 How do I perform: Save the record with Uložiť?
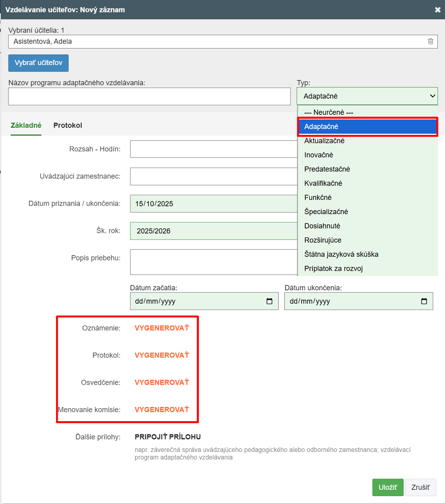point(388,488)
